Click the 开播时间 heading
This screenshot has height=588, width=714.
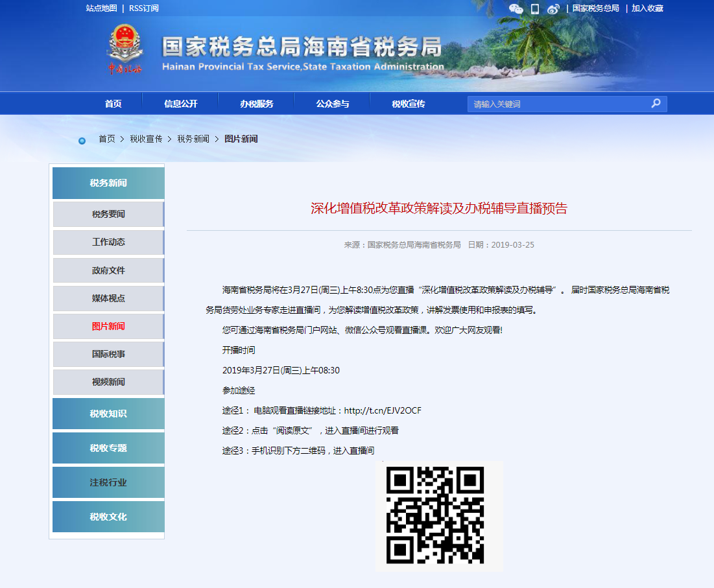(x=239, y=351)
